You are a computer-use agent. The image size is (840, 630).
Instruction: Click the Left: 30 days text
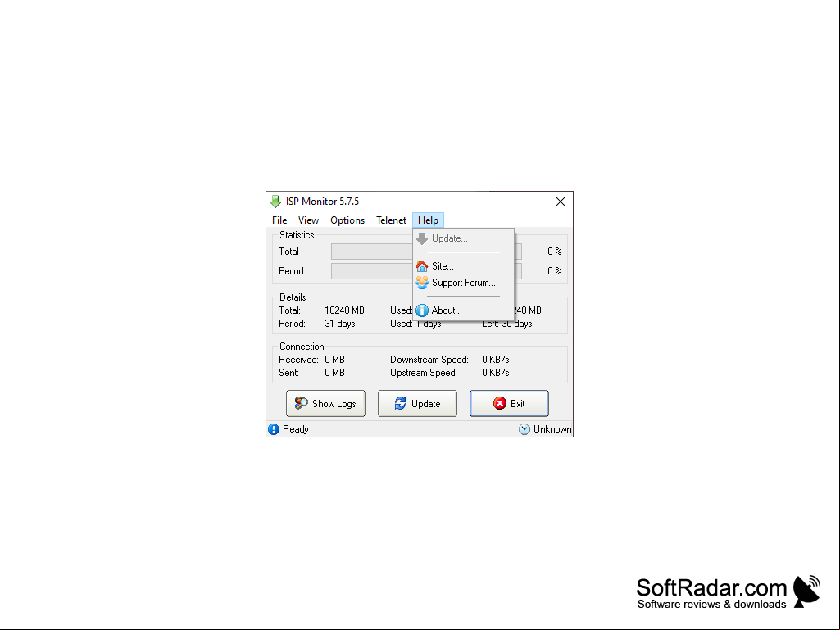[506, 324]
